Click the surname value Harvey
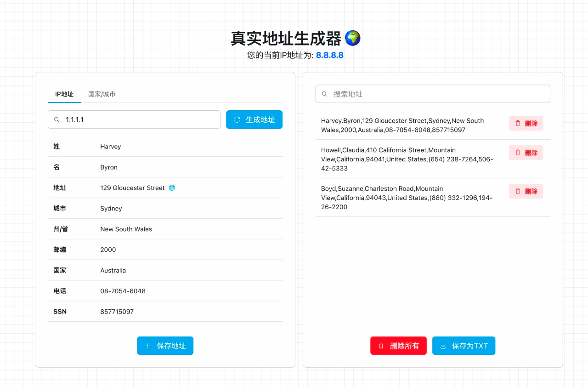The height and width of the screenshot is (387, 588). (x=111, y=147)
